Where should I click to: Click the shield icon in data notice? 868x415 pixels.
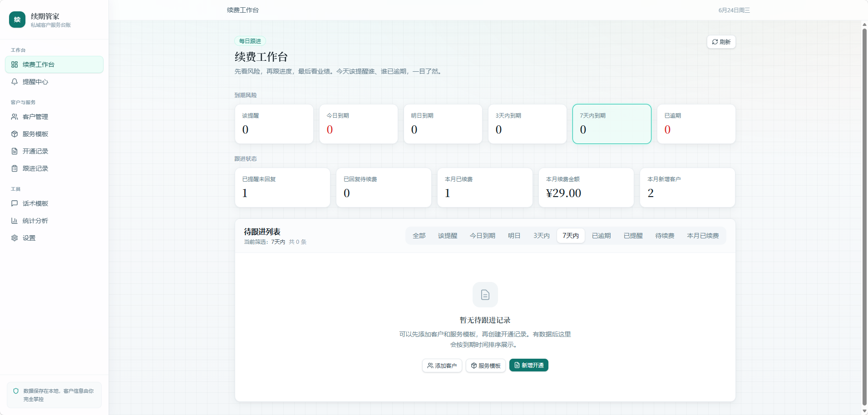pyautogui.click(x=16, y=391)
